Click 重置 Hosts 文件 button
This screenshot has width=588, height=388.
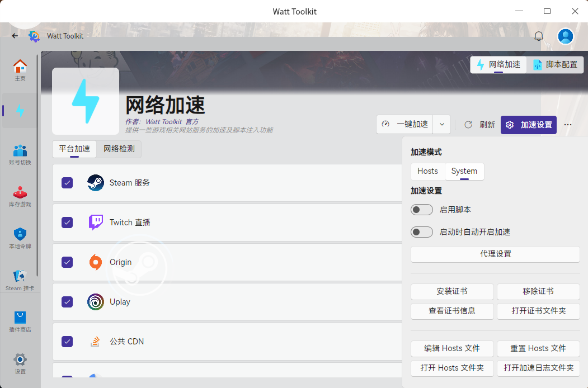[x=539, y=349]
